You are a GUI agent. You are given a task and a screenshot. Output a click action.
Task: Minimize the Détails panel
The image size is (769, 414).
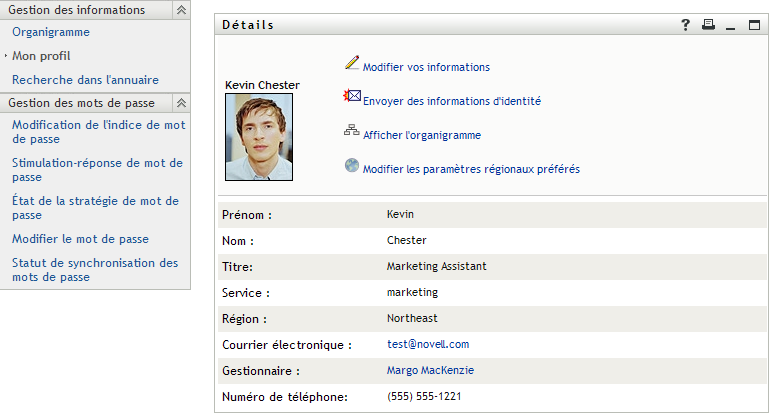730,25
